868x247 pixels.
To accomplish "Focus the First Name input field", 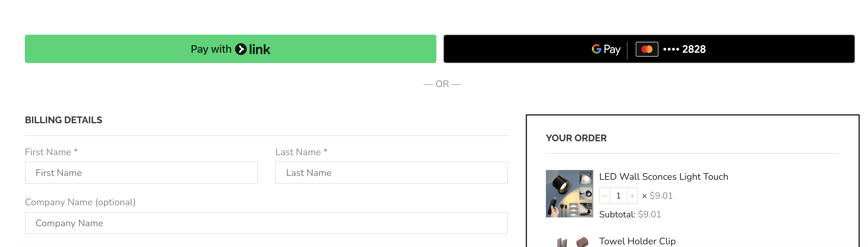I will [x=141, y=173].
